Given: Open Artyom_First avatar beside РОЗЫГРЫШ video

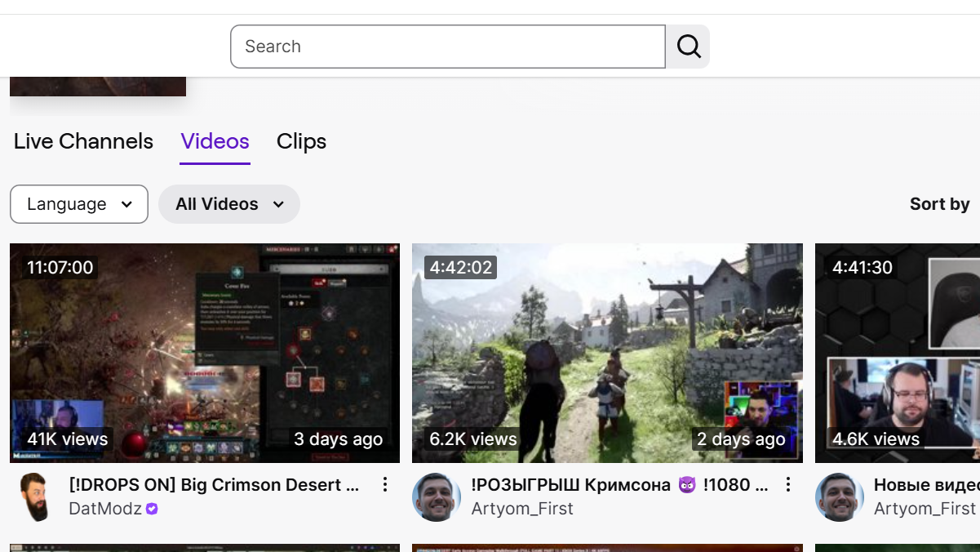Looking at the screenshot, I should pyautogui.click(x=437, y=496).
